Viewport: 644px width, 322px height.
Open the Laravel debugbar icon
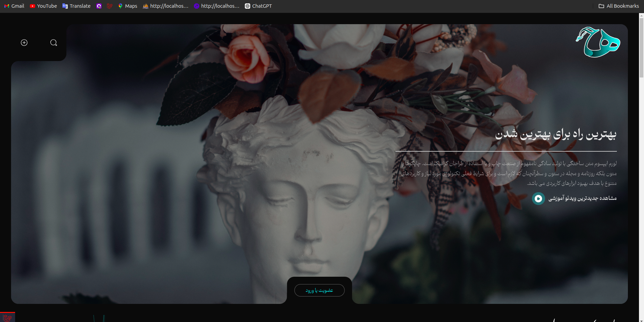coord(7,317)
